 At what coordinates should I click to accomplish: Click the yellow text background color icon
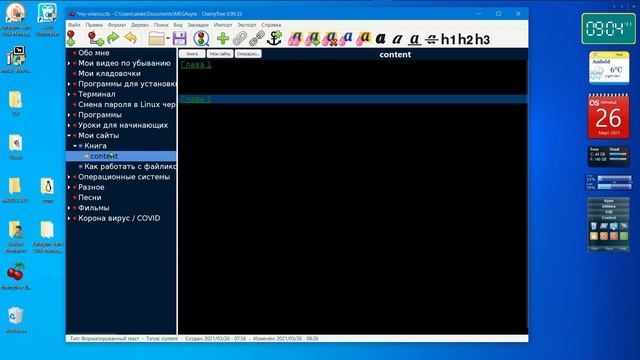point(364,39)
